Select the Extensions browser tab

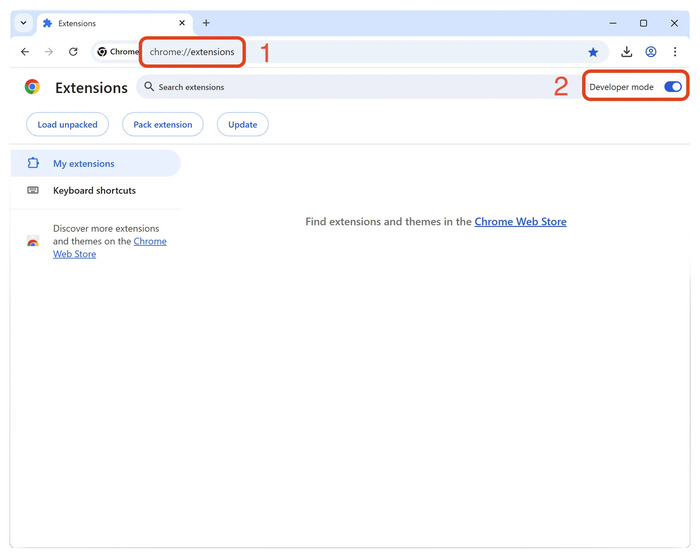[x=114, y=23]
